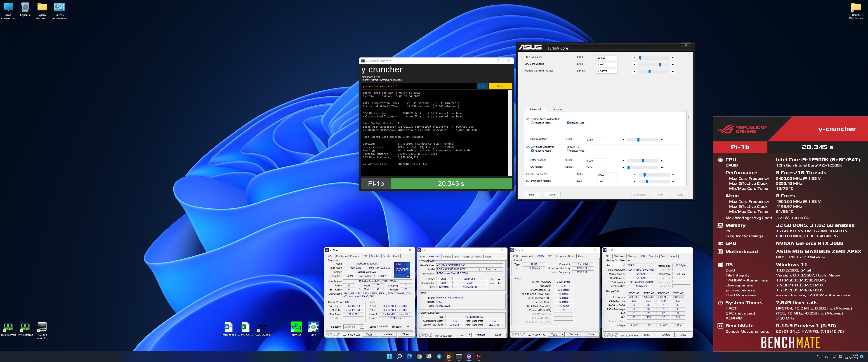Viewport: 868px width, 362px height.
Task: Adjust the Offset Voltage slider
Action: click(643, 161)
